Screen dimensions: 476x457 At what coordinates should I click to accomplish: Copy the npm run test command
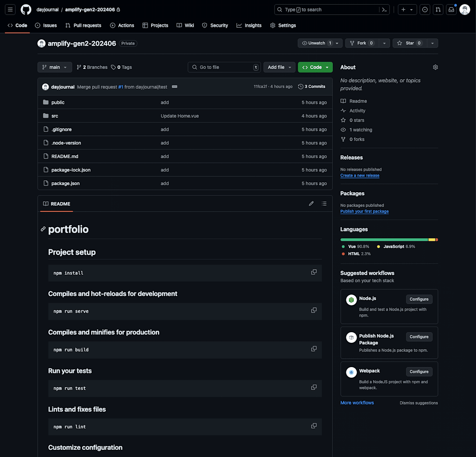pos(314,387)
